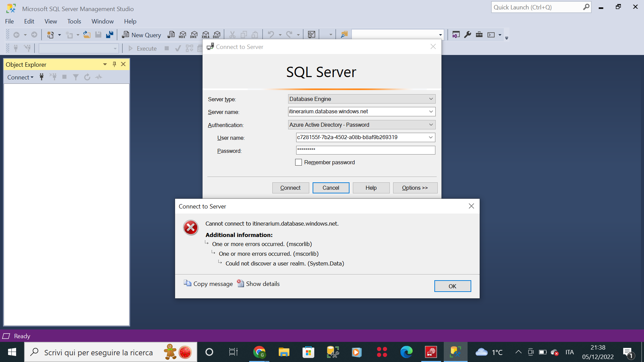Click the Password input field
The height and width of the screenshot is (362, 644).
366,150
